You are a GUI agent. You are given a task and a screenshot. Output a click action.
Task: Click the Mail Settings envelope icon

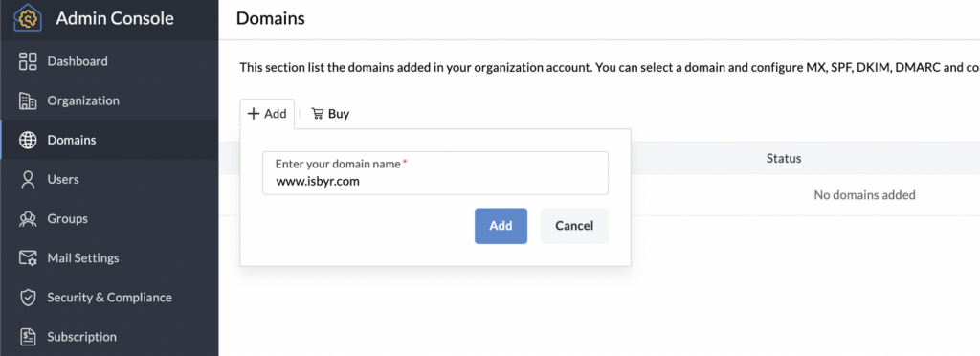click(x=28, y=258)
